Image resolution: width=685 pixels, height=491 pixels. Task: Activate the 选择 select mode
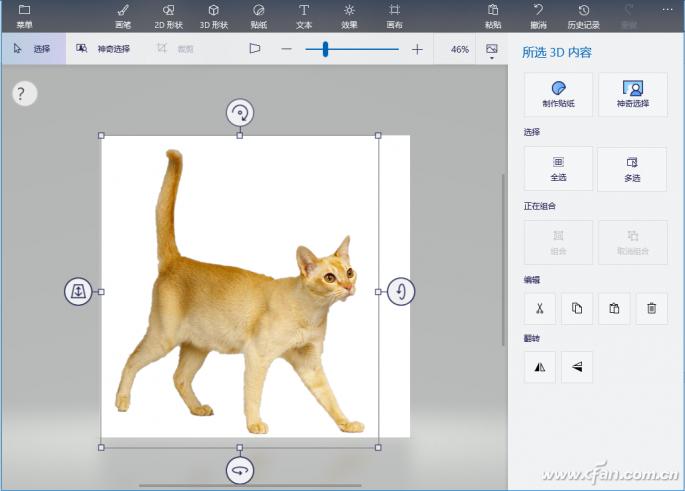(x=33, y=48)
